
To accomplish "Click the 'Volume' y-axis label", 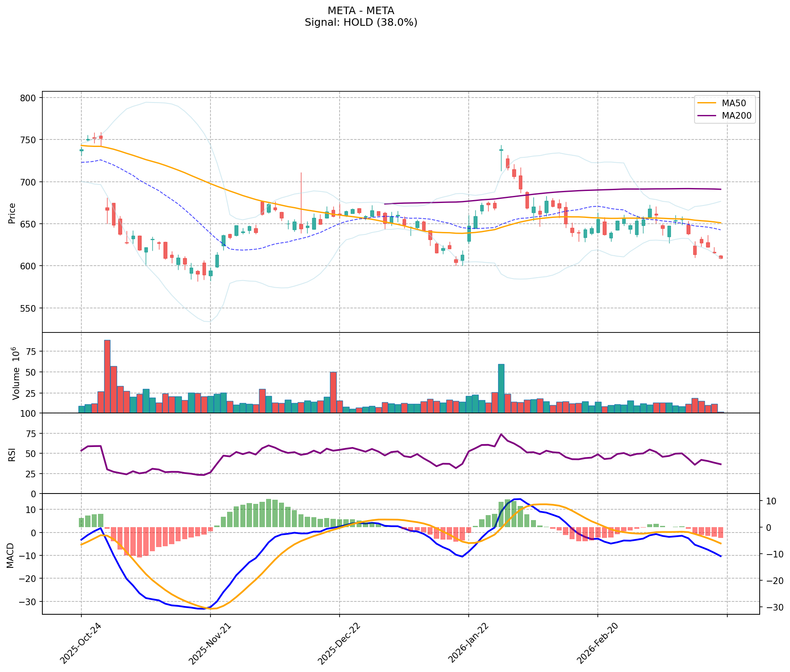I will (x=16, y=373).
